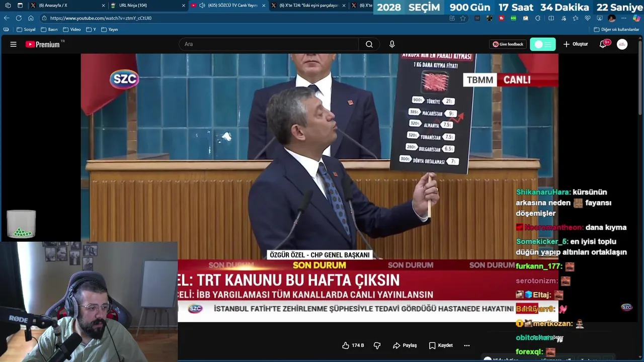Dislike the video with thumbs down

(377, 345)
